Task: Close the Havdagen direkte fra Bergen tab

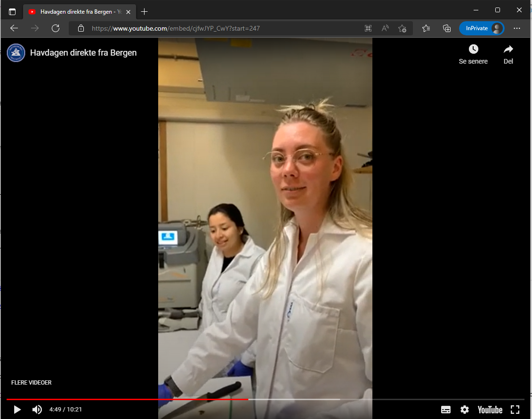Action: 128,12
